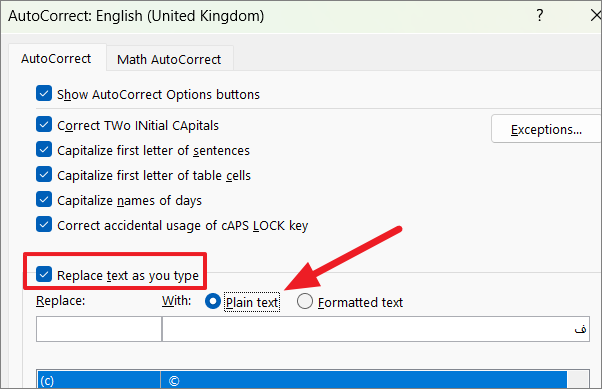This screenshot has width=602, height=389.
Task: Click the help question mark icon
Action: 540,16
